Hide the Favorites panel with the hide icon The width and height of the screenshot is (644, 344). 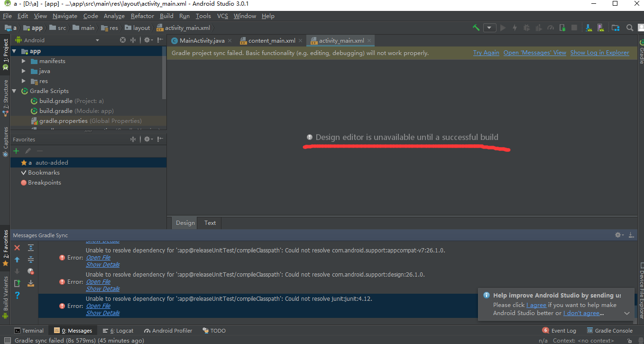click(x=160, y=139)
